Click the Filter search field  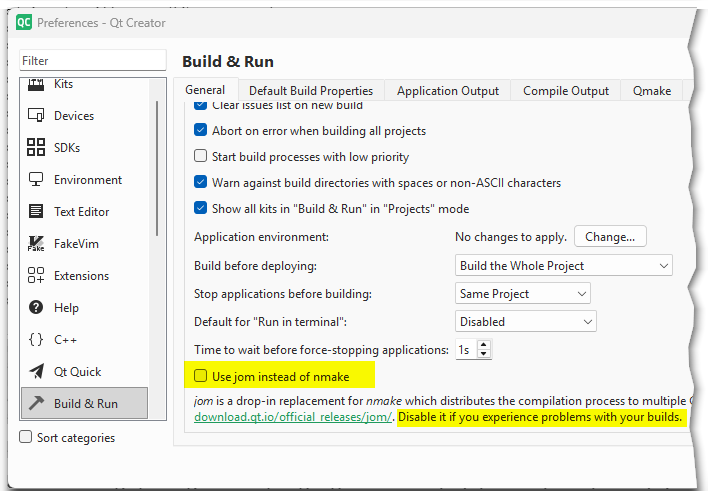pyautogui.click(x=92, y=61)
